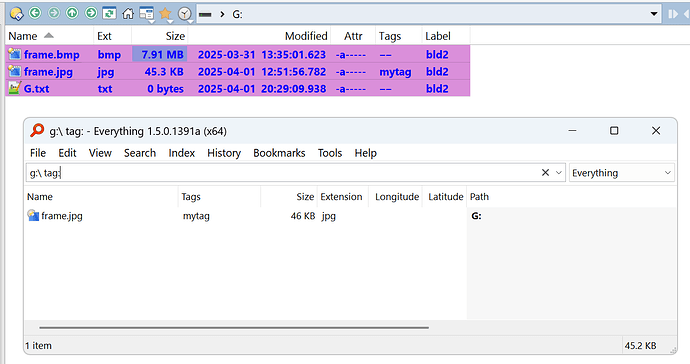Image resolution: width=690 pixels, height=364 pixels.
Task: Click the Attr column header
Action: click(x=353, y=36)
